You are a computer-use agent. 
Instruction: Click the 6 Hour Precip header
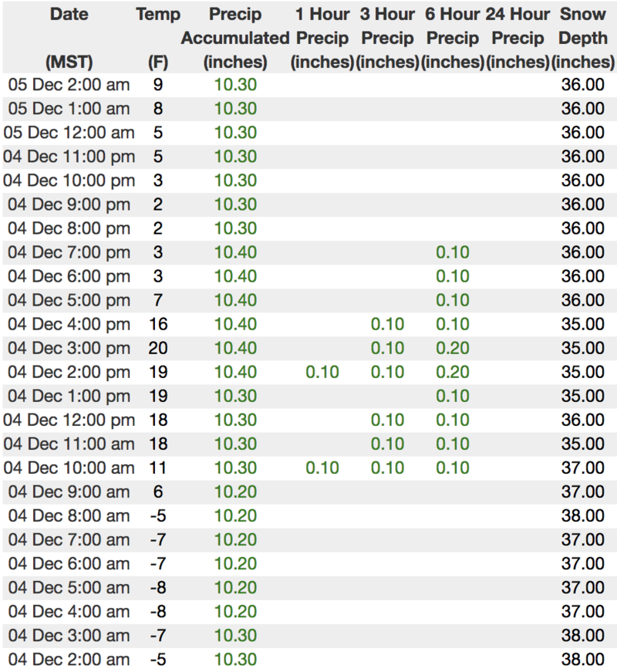pyautogui.click(x=453, y=38)
